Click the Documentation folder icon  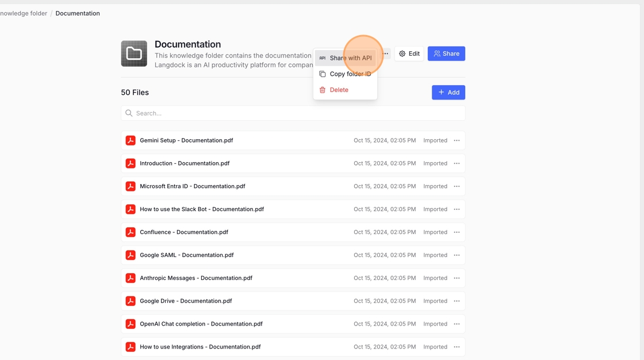tap(134, 53)
